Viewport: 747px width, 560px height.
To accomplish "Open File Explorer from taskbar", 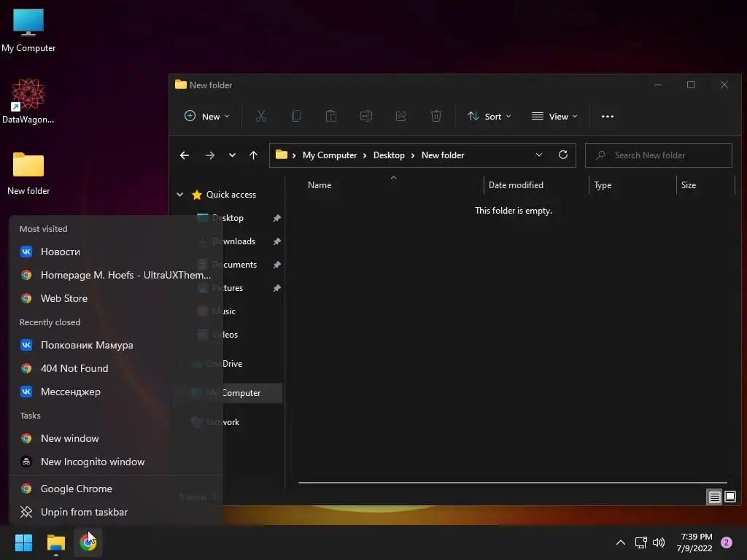I will [55, 542].
